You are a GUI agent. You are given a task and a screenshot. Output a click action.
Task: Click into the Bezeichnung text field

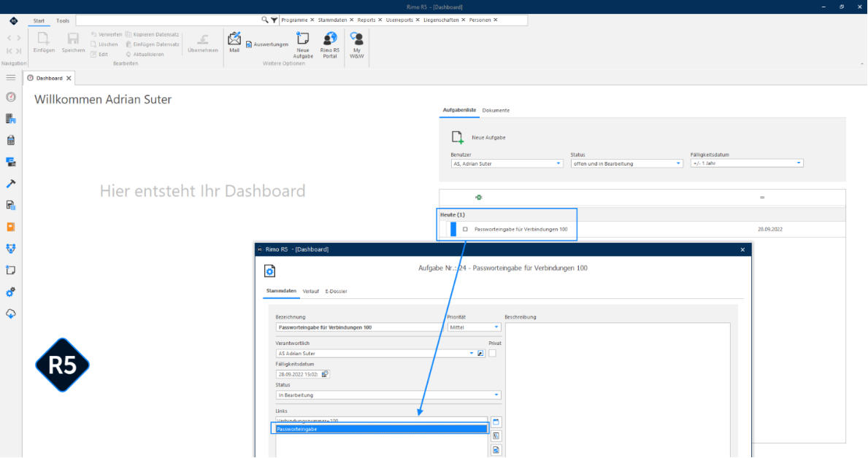click(361, 327)
